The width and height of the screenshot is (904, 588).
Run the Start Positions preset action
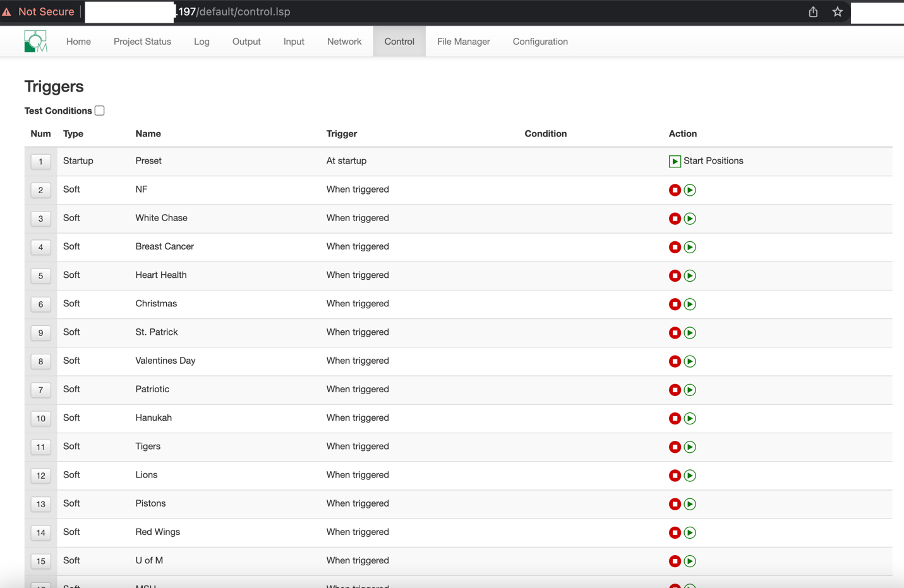(x=674, y=161)
